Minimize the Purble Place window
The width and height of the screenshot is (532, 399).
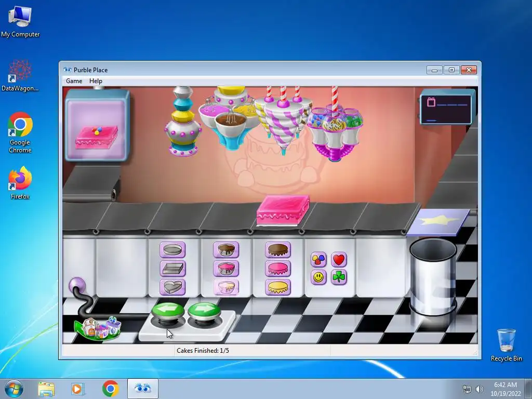435,70
